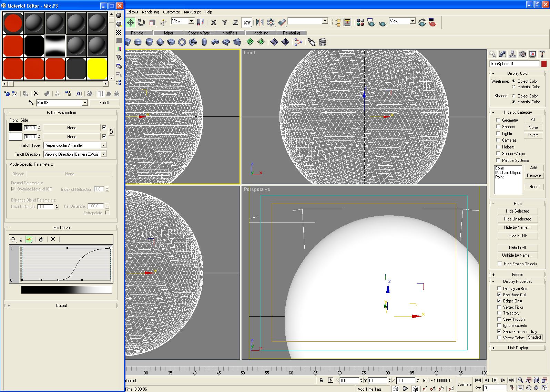This screenshot has width=550, height=392.
Task: Choose the Scale tool icon
Action: coord(152,23)
